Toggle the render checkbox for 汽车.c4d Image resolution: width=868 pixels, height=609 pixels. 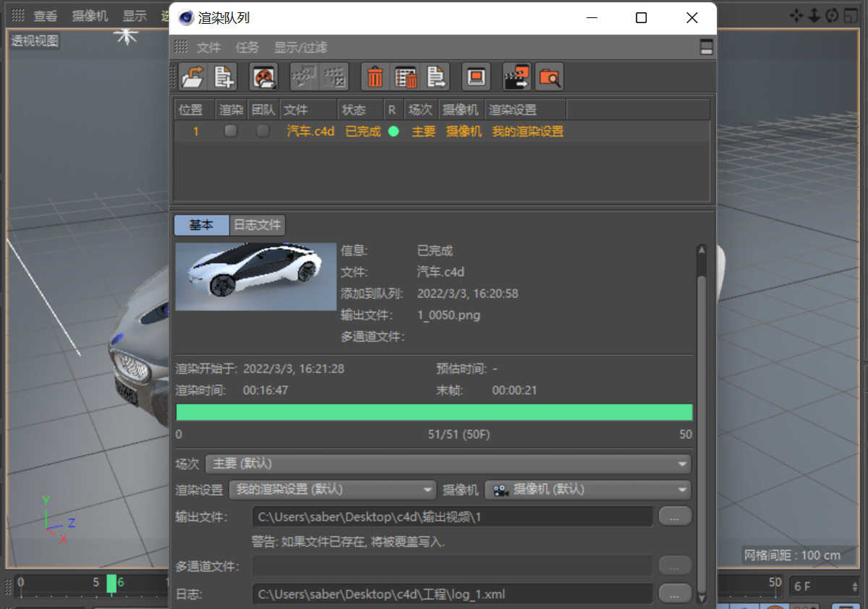coord(231,131)
